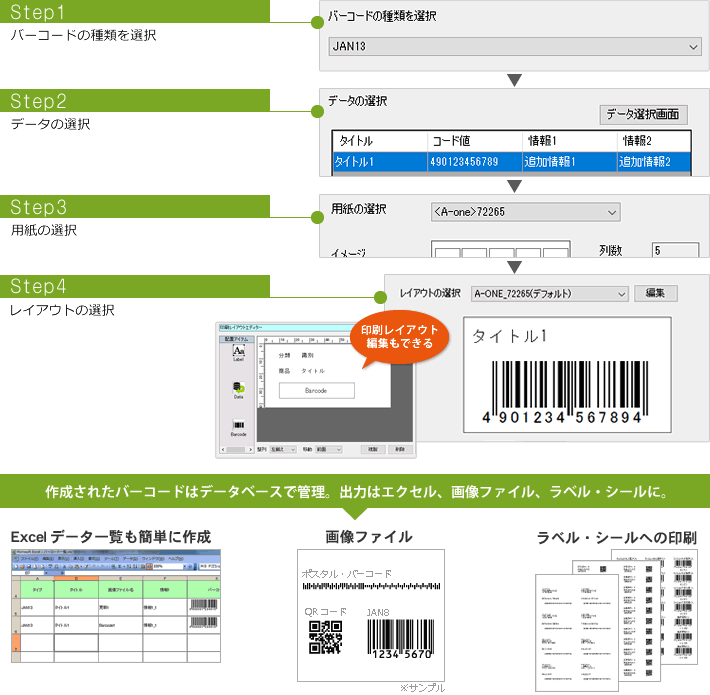Click the Excel row 7 header highlighted orange

click(16, 642)
